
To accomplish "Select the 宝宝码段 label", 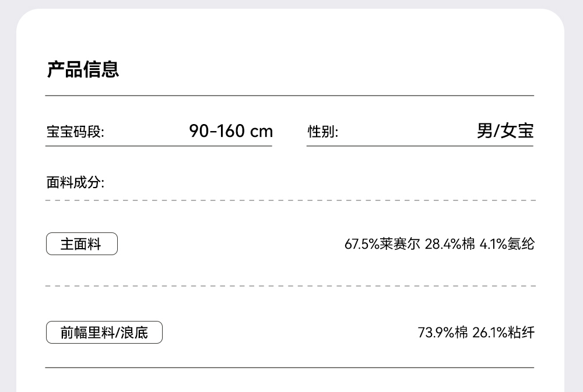I will 75,132.
